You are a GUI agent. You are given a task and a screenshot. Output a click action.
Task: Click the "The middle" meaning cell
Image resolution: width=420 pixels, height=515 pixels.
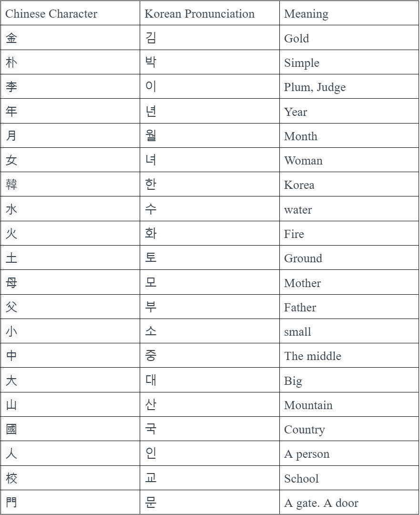point(313,356)
